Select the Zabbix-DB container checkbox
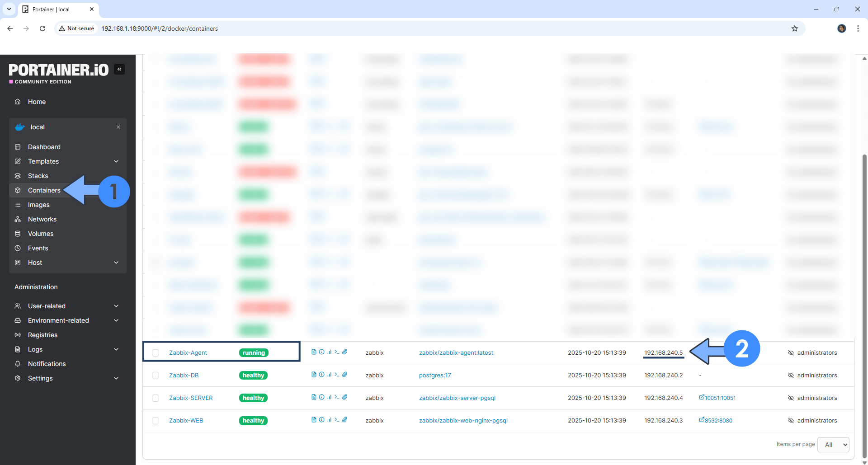The image size is (868, 465). tap(156, 376)
